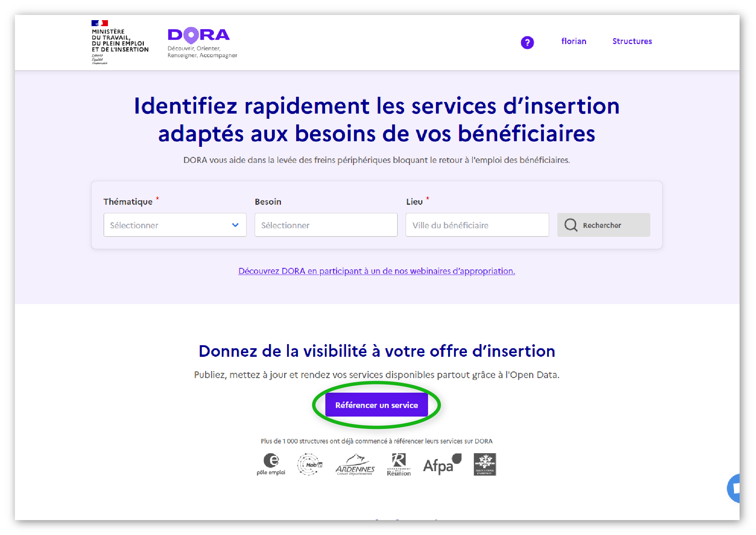Click the 'Plus de 1 000 structures' text
This screenshot has width=756, height=535.
[x=377, y=441]
